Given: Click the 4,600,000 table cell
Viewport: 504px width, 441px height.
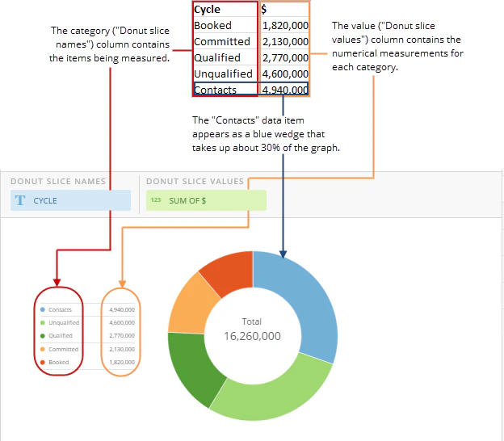Looking at the screenshot, I should tap(284, 73).
